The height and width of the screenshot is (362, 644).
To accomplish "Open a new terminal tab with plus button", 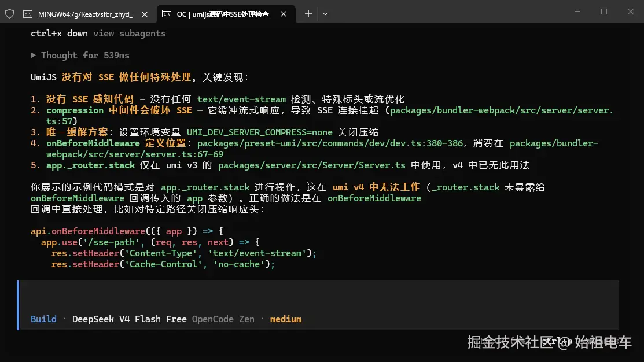I will point(308,14).
